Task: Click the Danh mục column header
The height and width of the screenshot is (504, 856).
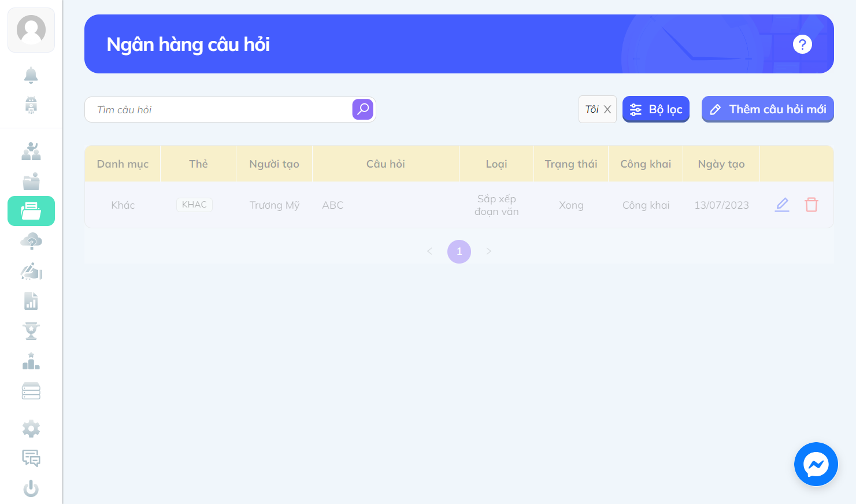Action: tap(123, 164)
